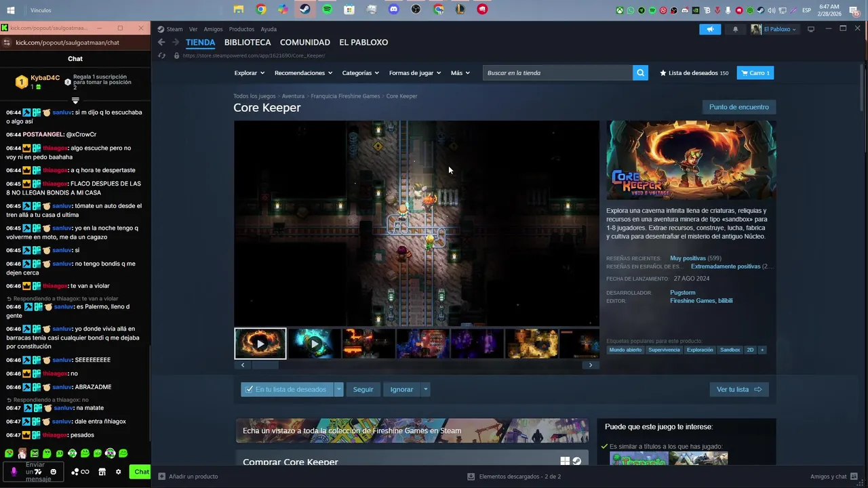
Task: Open File Explorer from the taskbar
Action: [239, 9]
